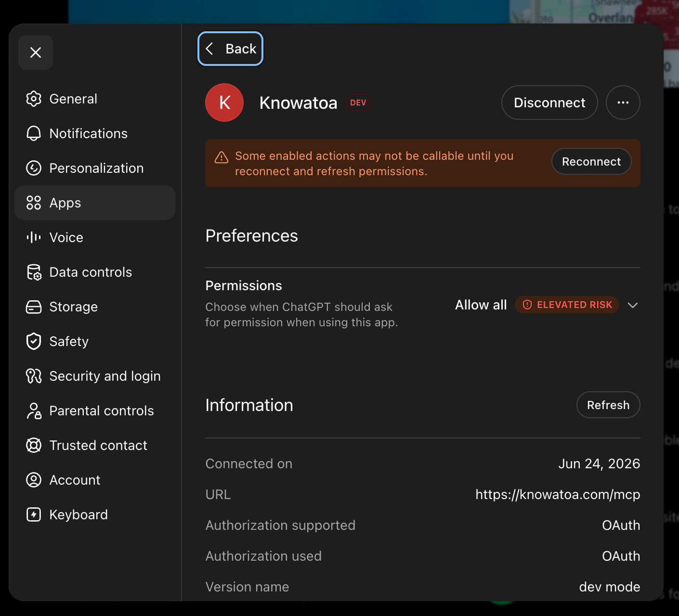Click the Storage drive icon
Image resolution: width=679 pixels, height=616 pixels.
click(x=34, y=307)
